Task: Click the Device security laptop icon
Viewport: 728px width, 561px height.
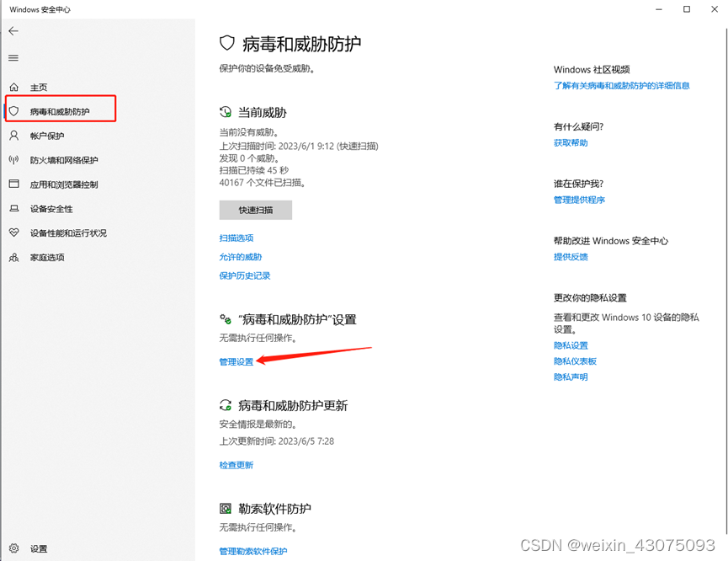Action: 13,209
